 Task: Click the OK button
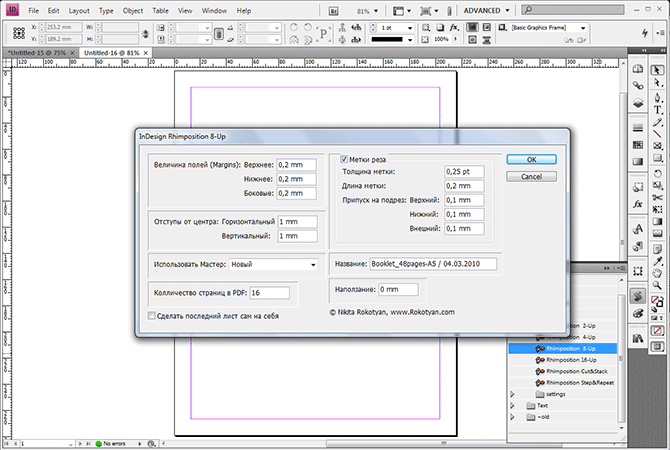click(x=531, y=159)
